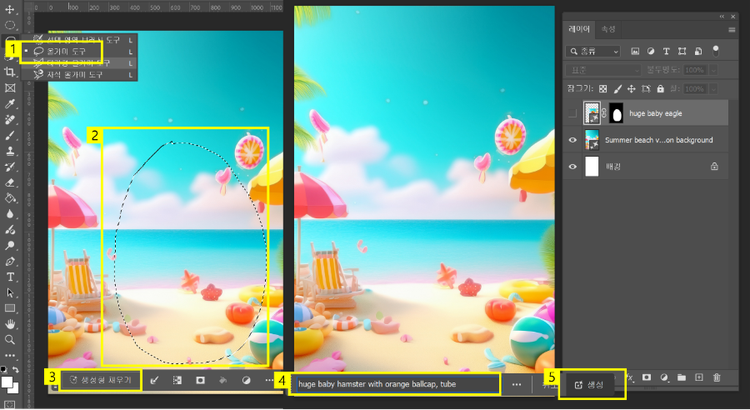Filter for pixel layers
Image resolution: width=750 pixels, height=410 pixels.
click(x=635, y=51)
